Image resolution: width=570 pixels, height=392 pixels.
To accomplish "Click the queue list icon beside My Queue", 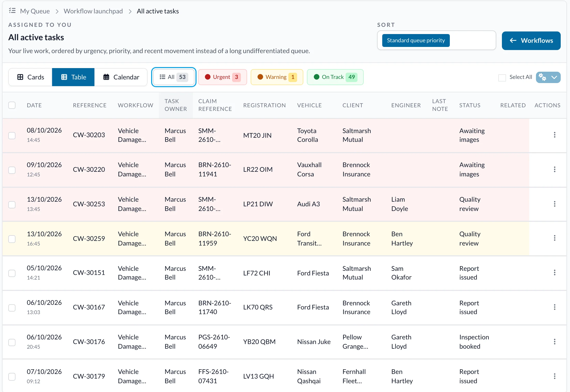I will point(12,11).
